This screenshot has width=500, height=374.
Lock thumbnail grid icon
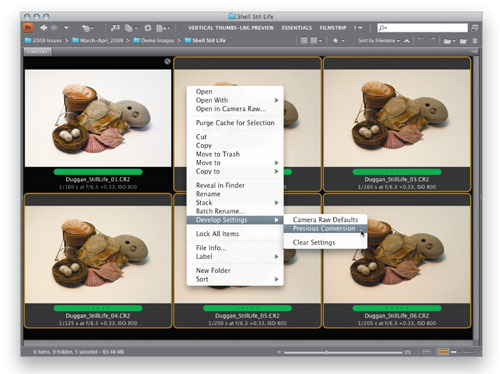[x=427, y=352]
